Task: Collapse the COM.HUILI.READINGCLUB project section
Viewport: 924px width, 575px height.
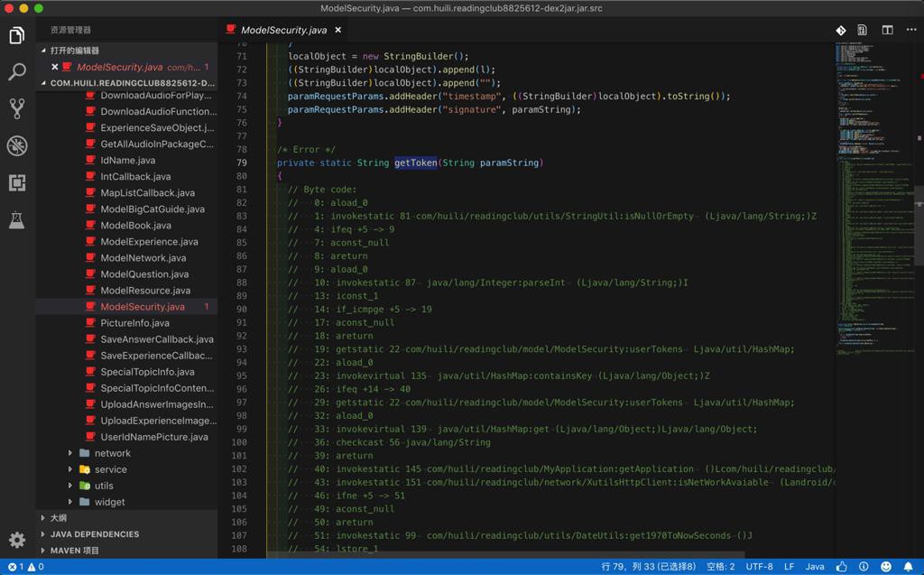Action: [126, 83]
